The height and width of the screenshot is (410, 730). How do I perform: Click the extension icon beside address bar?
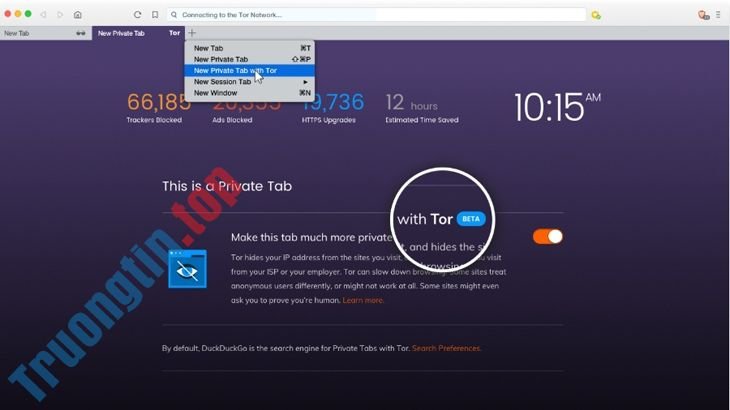pyautogui.click(x=595, y=15)
